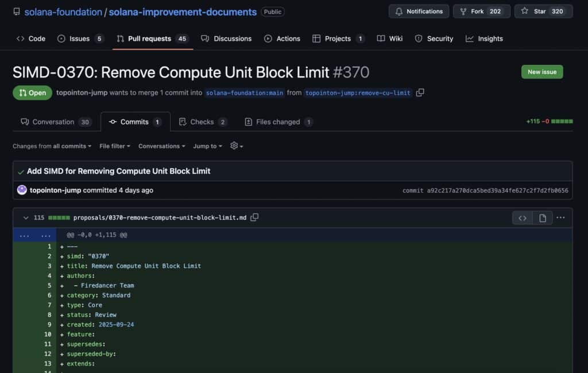Click the Public visibility label
The height and width of the screenshot is (373, 588).
273,12
